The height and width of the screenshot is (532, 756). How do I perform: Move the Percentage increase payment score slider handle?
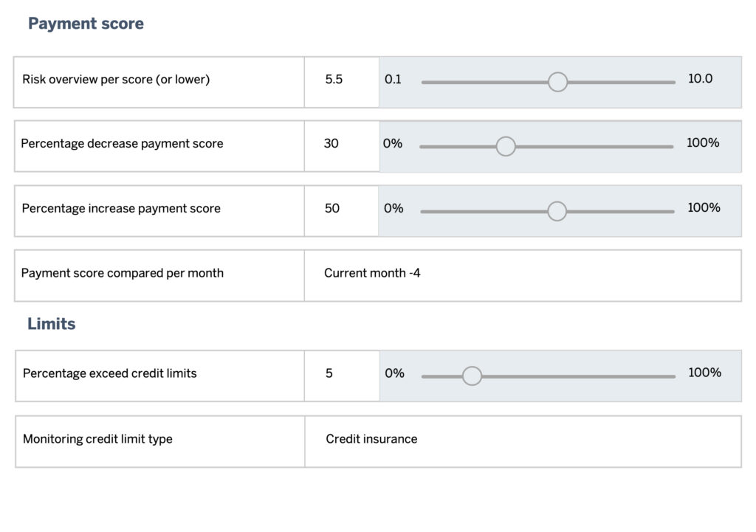(557, 211)
